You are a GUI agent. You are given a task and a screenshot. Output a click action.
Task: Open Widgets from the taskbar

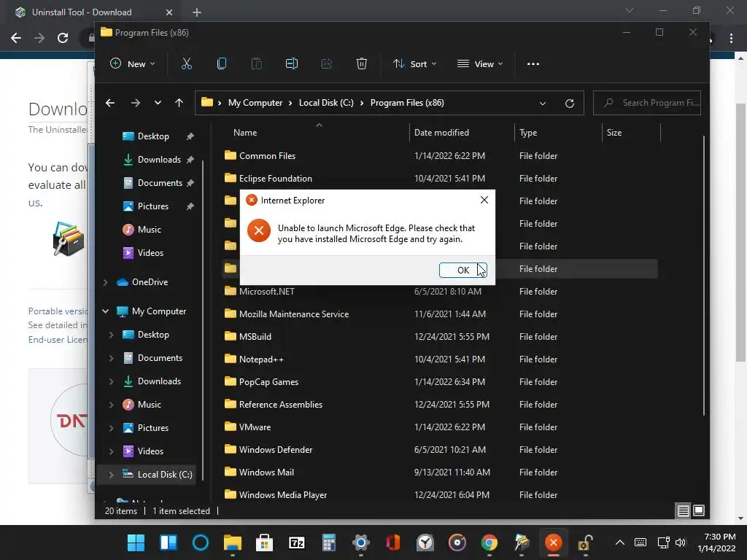click(169, 542)
